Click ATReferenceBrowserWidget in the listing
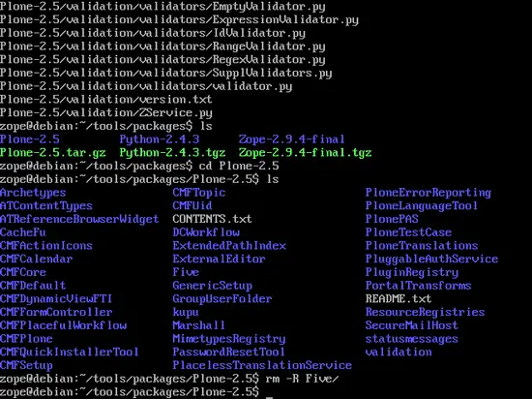This screenshot has width=532, height=399. coord(79,220)
